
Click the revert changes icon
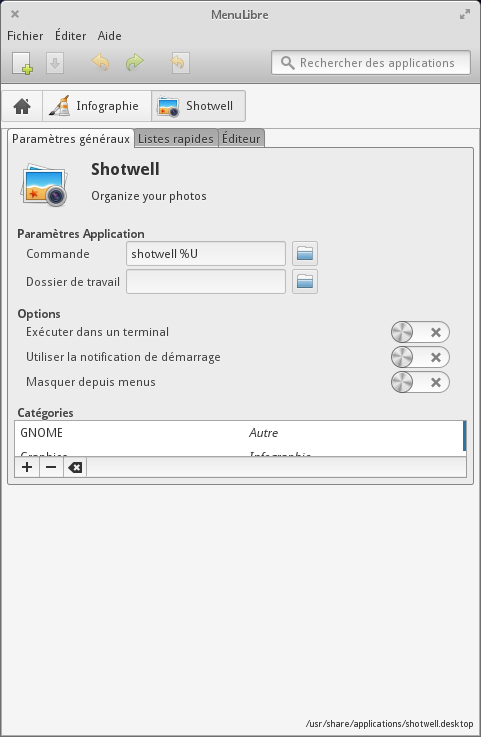(x=179, y=63)
